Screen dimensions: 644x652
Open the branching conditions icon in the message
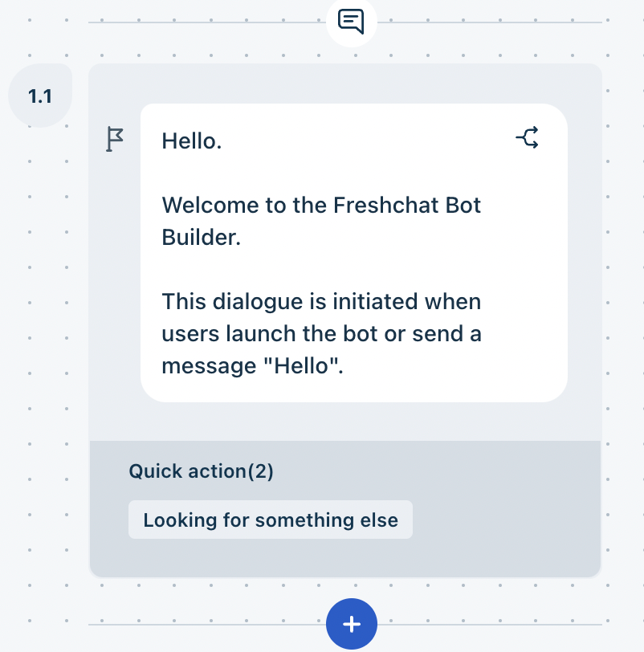528,137
